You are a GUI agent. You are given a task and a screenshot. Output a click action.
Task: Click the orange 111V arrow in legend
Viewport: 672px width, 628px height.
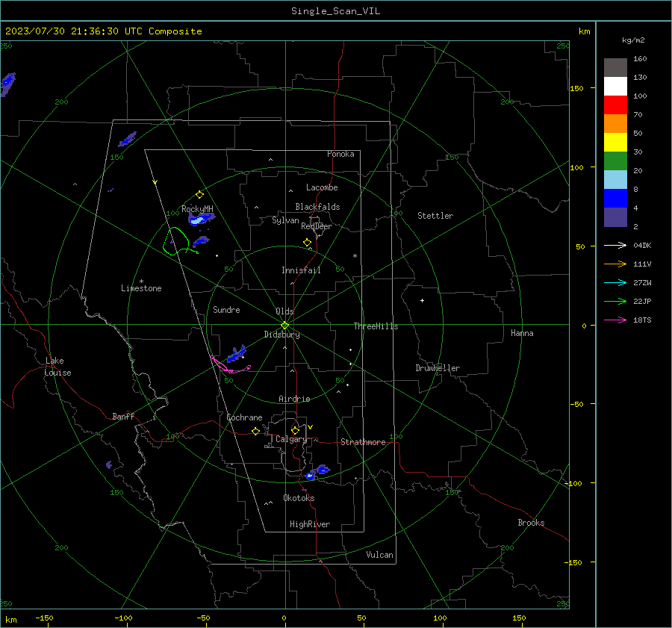tap(615, 264)
